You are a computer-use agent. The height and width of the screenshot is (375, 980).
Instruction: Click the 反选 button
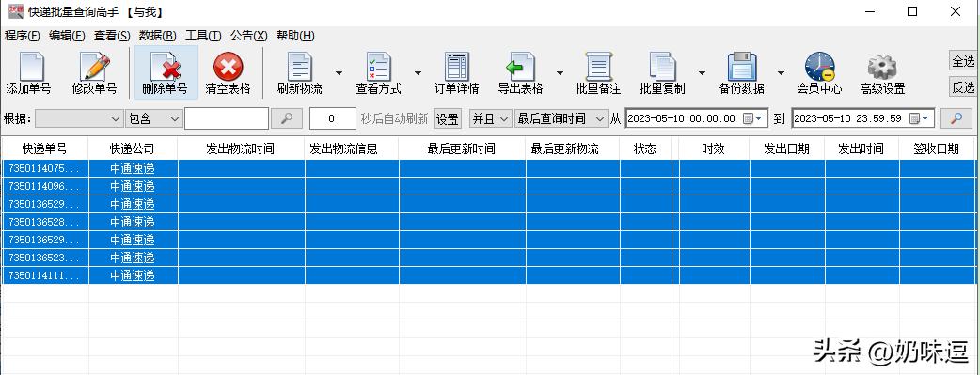(963, 87)
